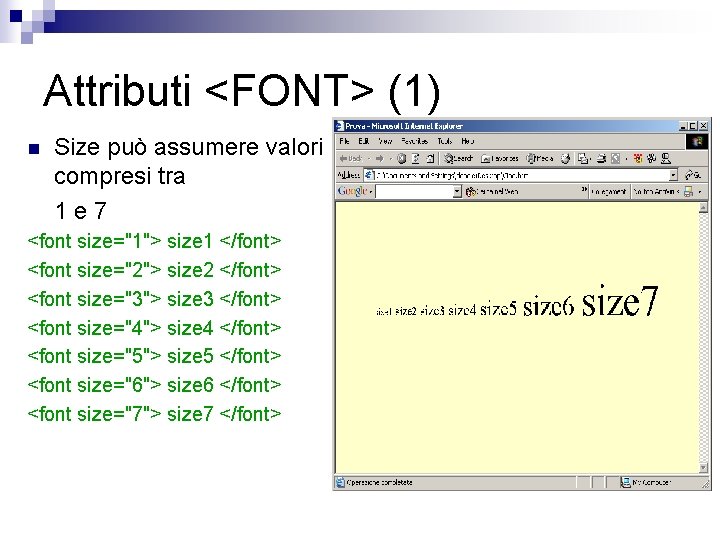Click the Print icon in toolbar
The height and width of the screenshot is (540, 720).
[x=602, y=158]
